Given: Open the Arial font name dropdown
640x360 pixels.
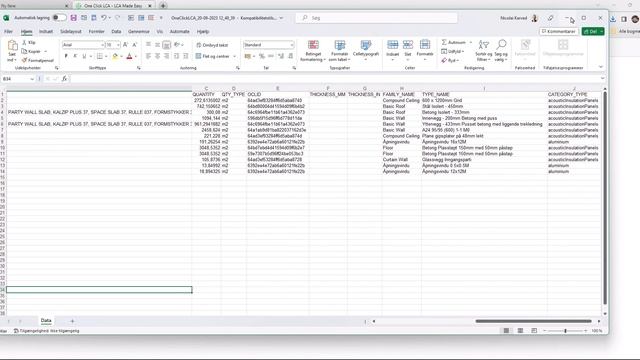Looking at the screenshot, I should [102, 45].
